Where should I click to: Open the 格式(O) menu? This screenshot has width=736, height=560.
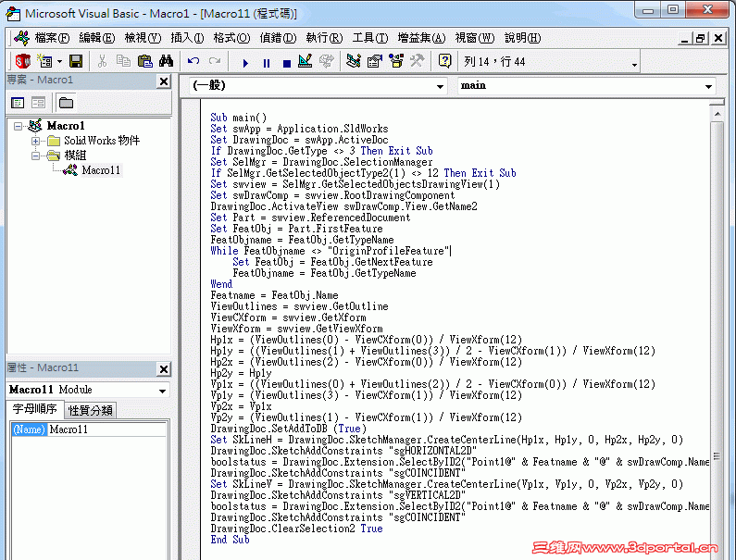231,38
